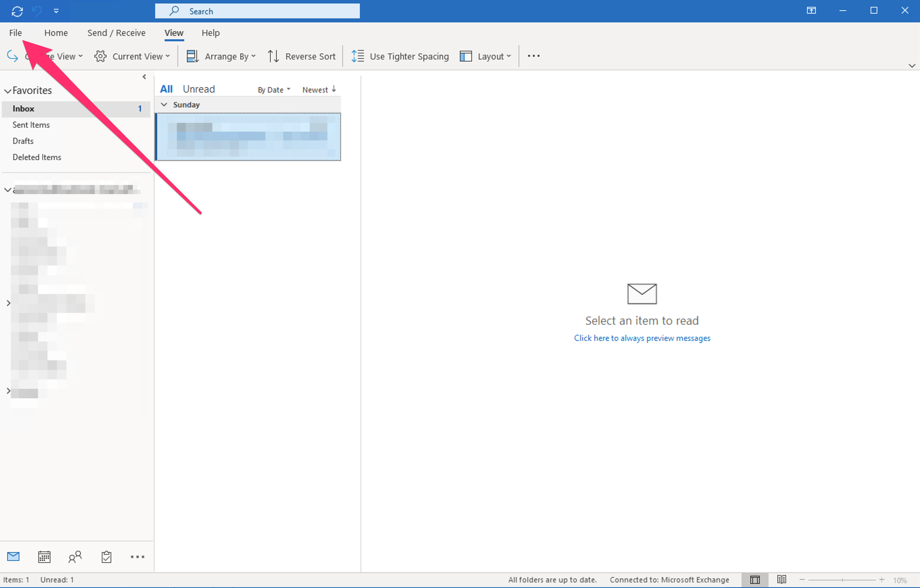This screenshot has height=588, width=920.
Task: Switch to the Home tab
Action: [56, 33]
